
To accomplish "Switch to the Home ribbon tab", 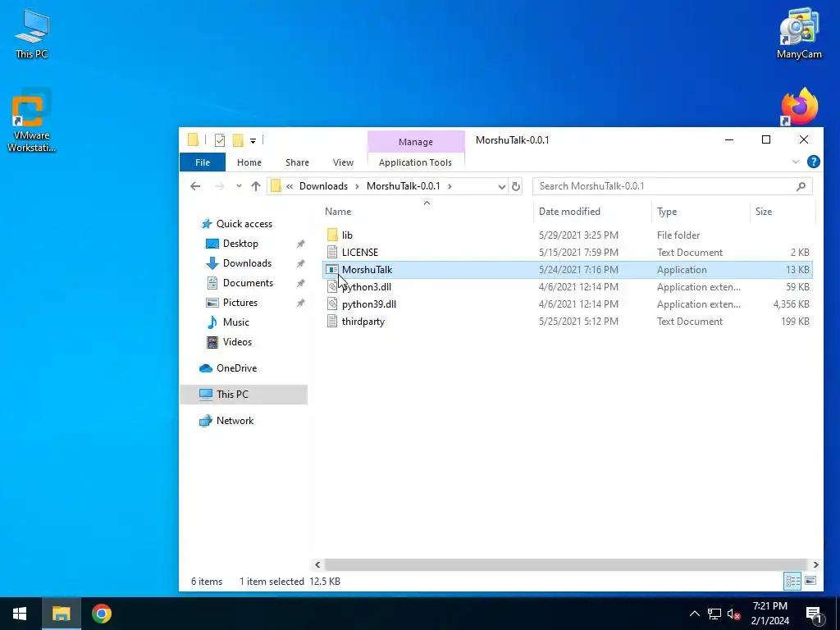I will tap(249, 162).
